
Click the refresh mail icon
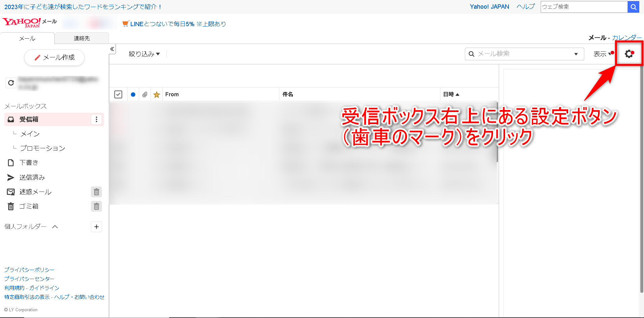(x=11, y=83)
